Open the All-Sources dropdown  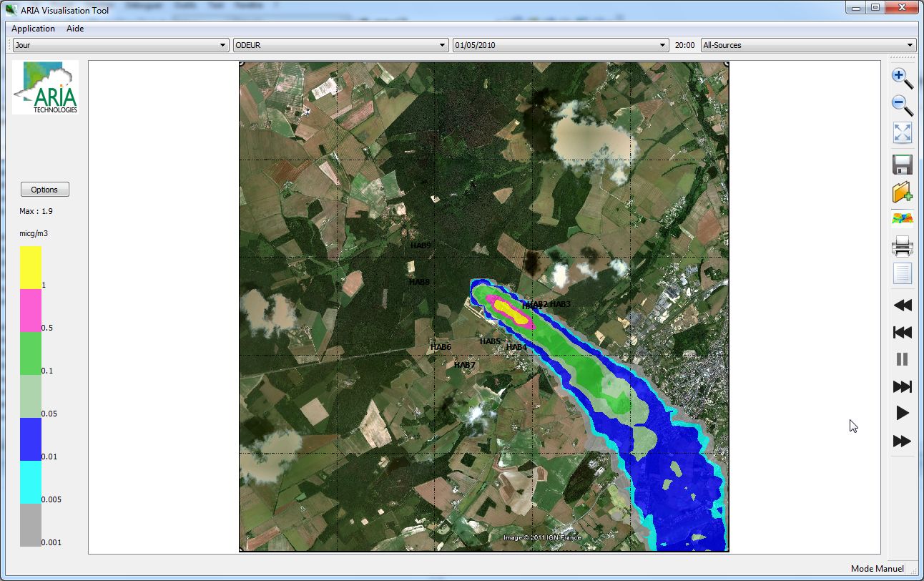[808, 45]
